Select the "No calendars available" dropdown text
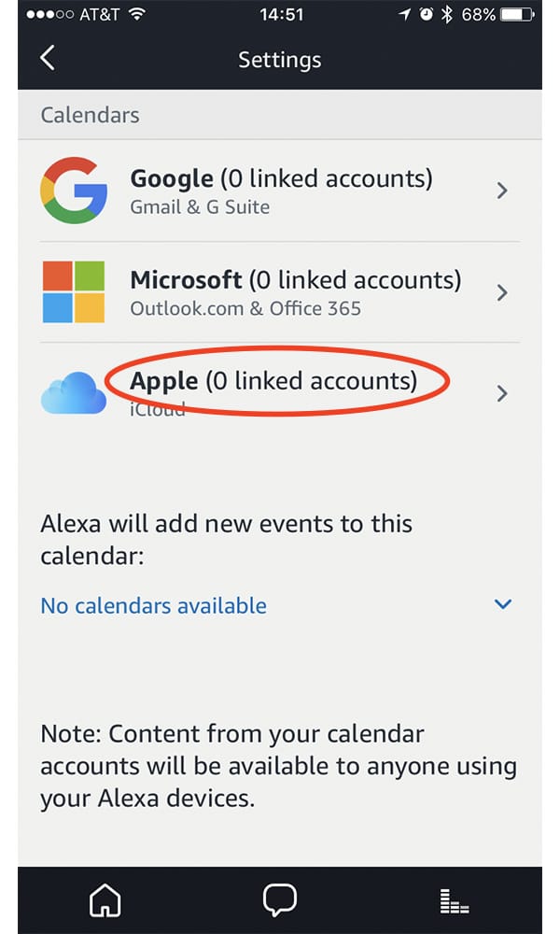Viewport: 560px width, 934px height. (154, 605)
